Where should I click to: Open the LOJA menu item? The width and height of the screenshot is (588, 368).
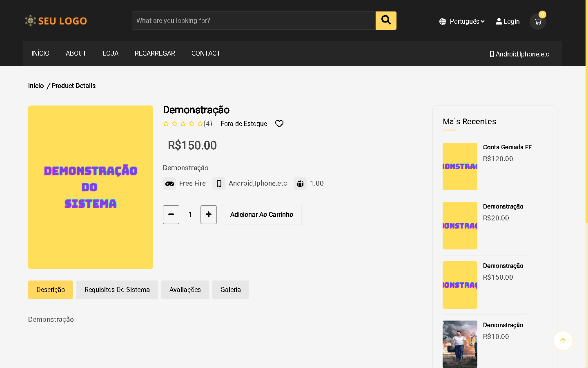click(110, 54)
